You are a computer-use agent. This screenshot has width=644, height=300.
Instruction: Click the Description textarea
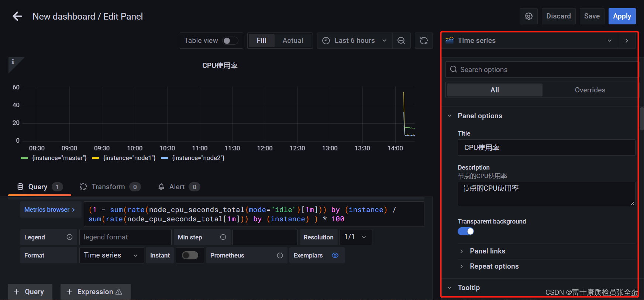click(x=546, y=194)
